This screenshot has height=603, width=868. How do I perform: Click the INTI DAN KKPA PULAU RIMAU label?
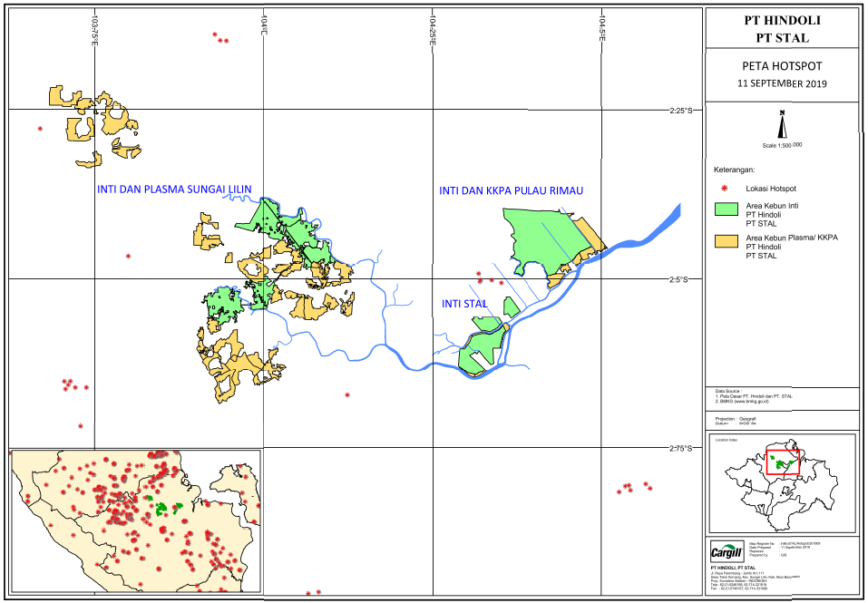pyautogui.click(x=511, y=190)
